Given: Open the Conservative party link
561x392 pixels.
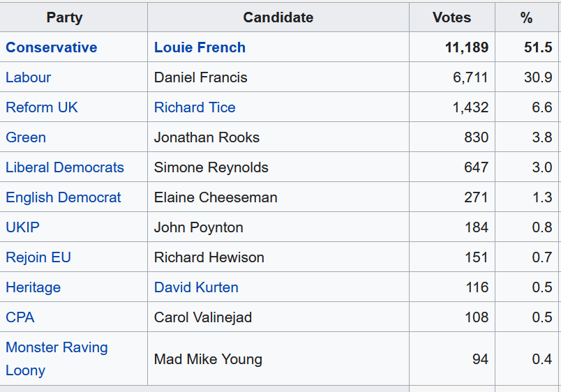Looking at the screenshot, I should point(51,47).
